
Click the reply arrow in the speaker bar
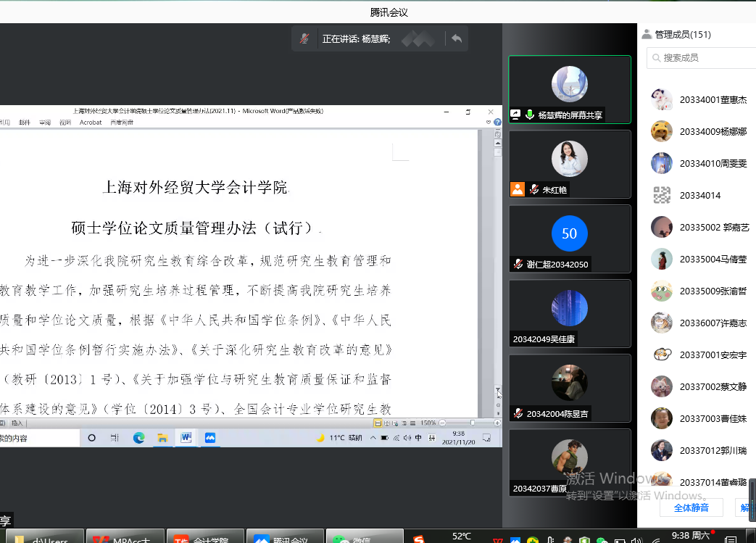[457, 38]
